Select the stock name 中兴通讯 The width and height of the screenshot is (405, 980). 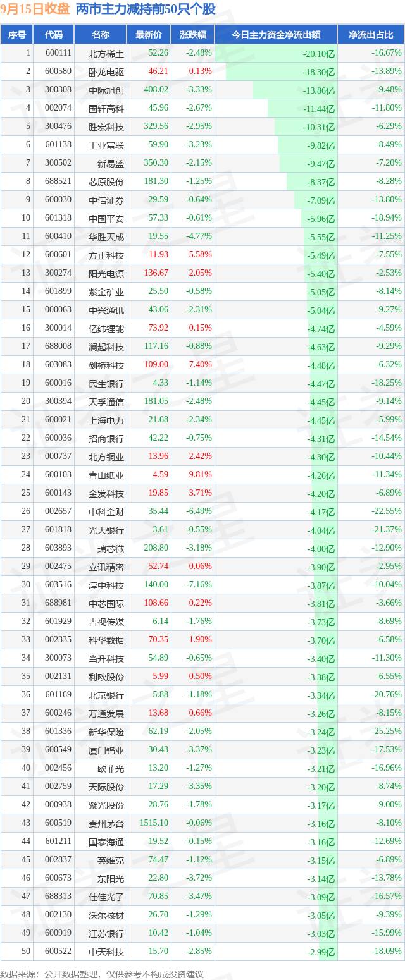tap(106, 310)
